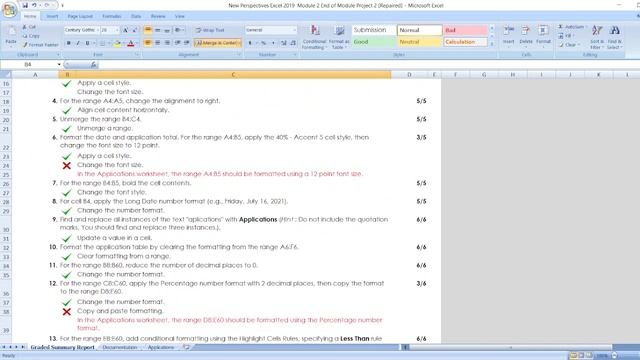This screenshot has height=360, width=640.
Task: Delete cells using the Delete button
Action: click(526, 37)
